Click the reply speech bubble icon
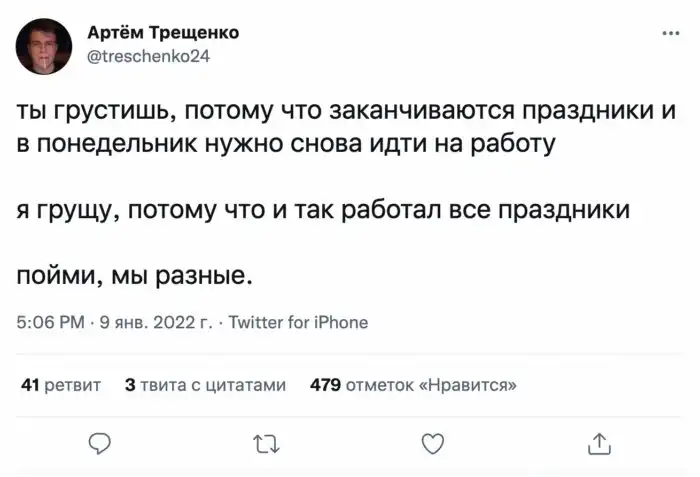Image resolution: width=700 pixels, height=477 pixels. 99,441
